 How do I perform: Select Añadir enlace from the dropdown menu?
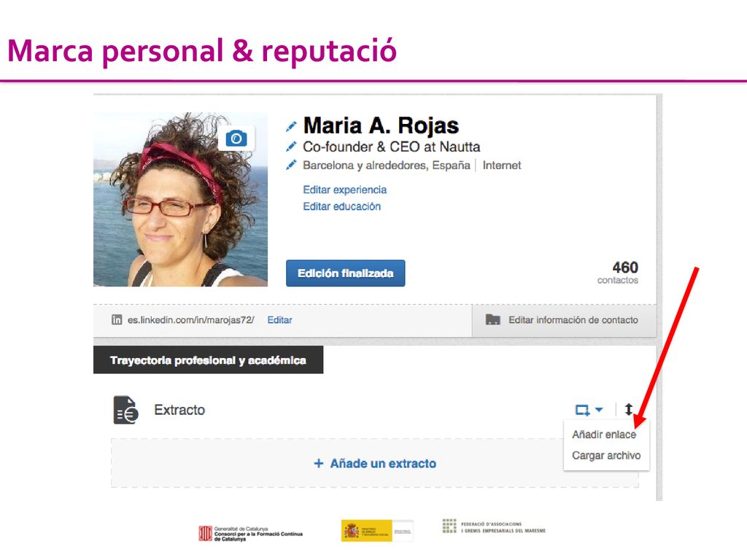pyautogui.click(x=604, y=435)
